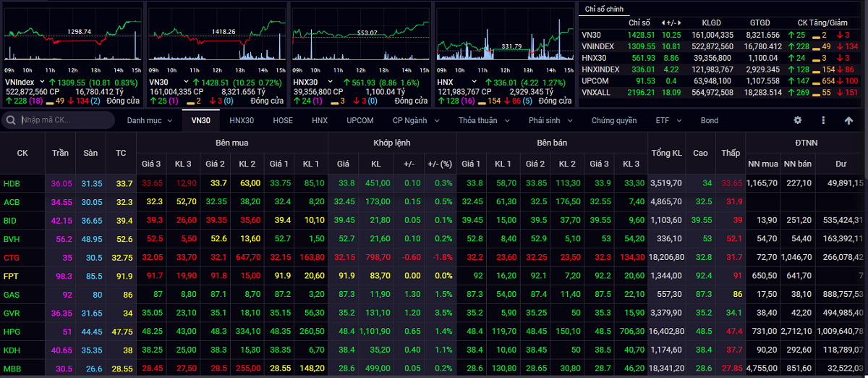Open the HPG stock symbol
The width and height of the screenshot is (868, 378).
[x=12, y=331]
